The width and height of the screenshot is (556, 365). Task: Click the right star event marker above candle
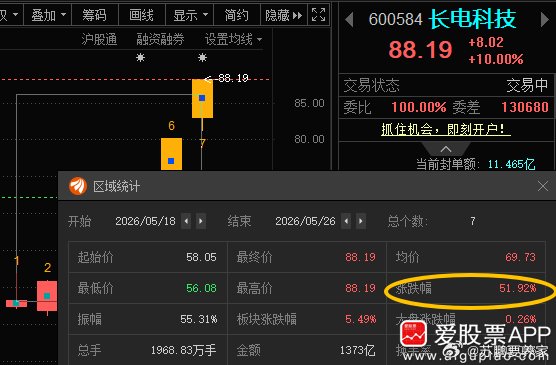[x=202, y=57]
